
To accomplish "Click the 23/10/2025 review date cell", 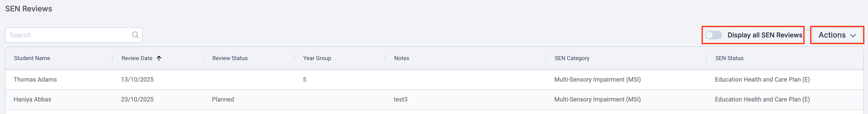I will pyautogui.click(x=137, y=99).
